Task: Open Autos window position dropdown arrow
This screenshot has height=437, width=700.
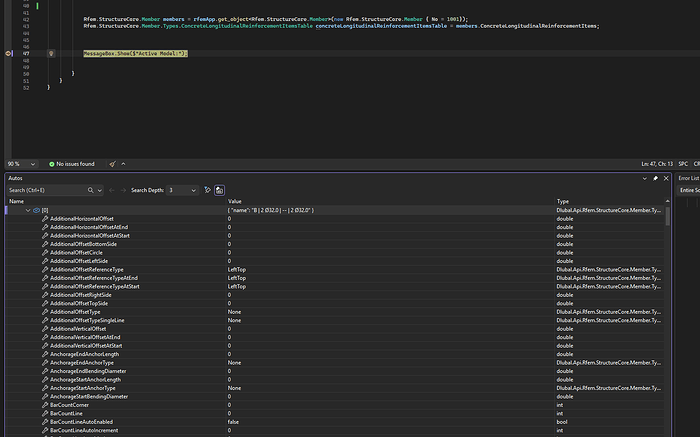Action: coord(643,178)
